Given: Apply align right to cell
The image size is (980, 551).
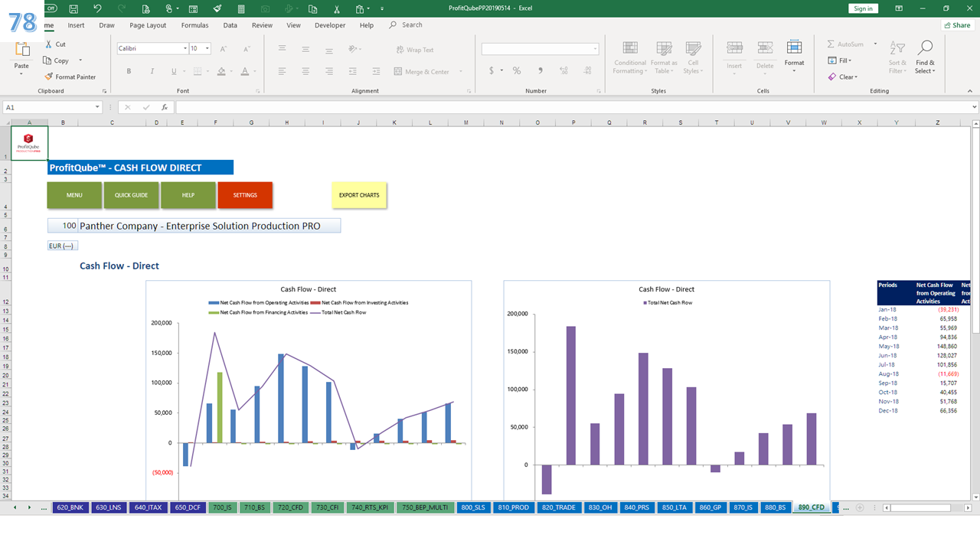Looking at the screenshot, I should [x=328, y=71].
